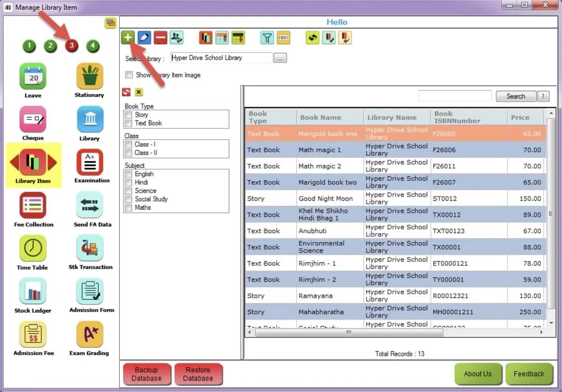The width and height of the screenshot is (562, 392).
Task: Click the green plus add item icon
Action: pos(128,37)
